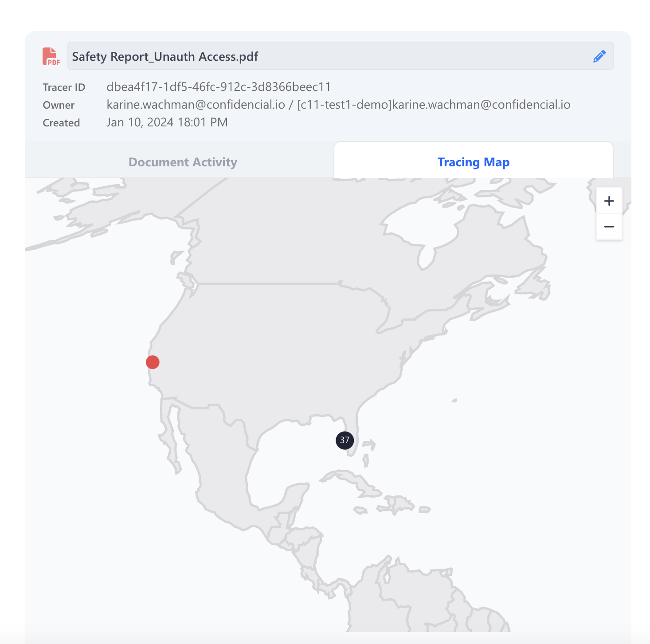Image resolution: width=650 pixels, height=644 pixels.
Task: Click the owner email address text
Action: (338, 105)
